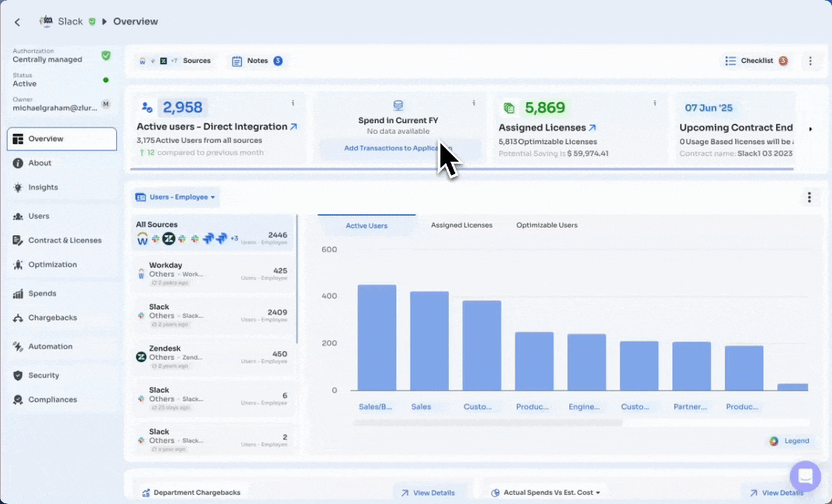Open the Sources list
The image size is (832, 504).
coord(175,60)
